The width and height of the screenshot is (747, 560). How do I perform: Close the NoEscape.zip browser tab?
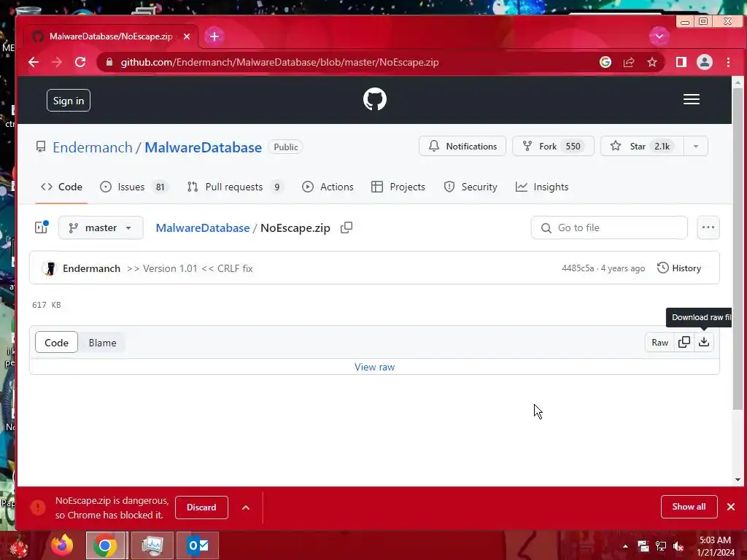pyautogui.click(x=187, y=36)
